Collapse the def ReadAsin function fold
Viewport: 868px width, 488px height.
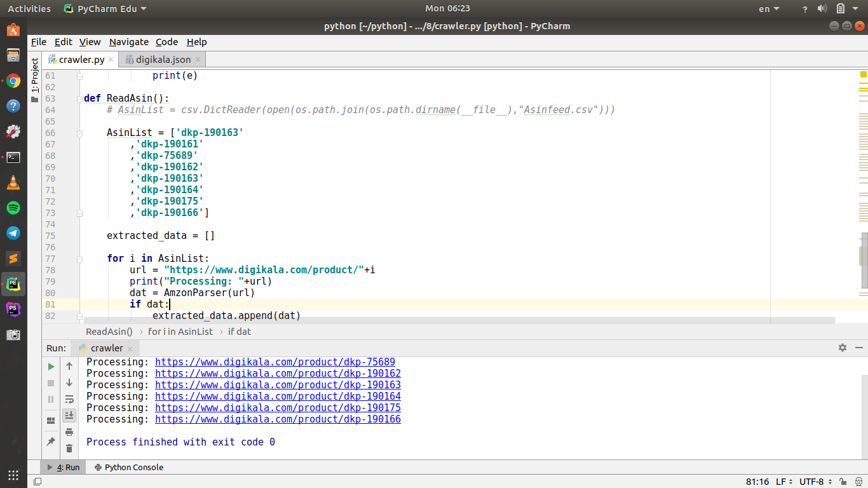pyautogui.click(x=79, y=98)
